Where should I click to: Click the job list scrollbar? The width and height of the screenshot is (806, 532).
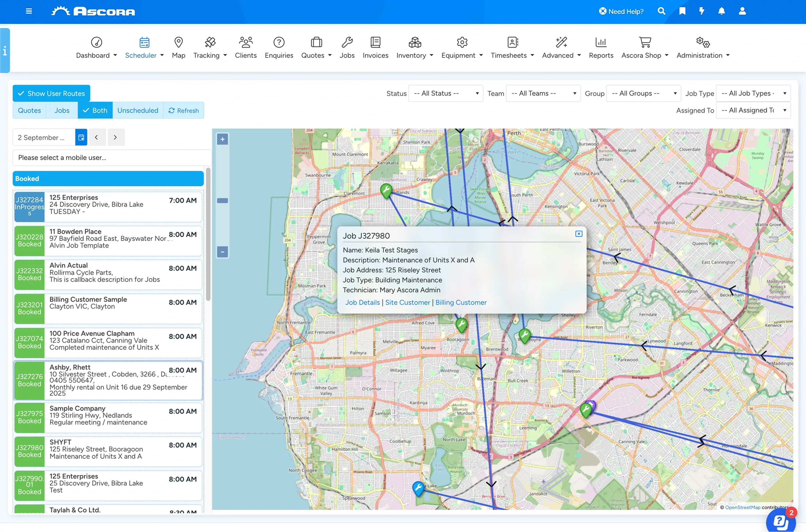pyautogui.click(x=208, y=234)
